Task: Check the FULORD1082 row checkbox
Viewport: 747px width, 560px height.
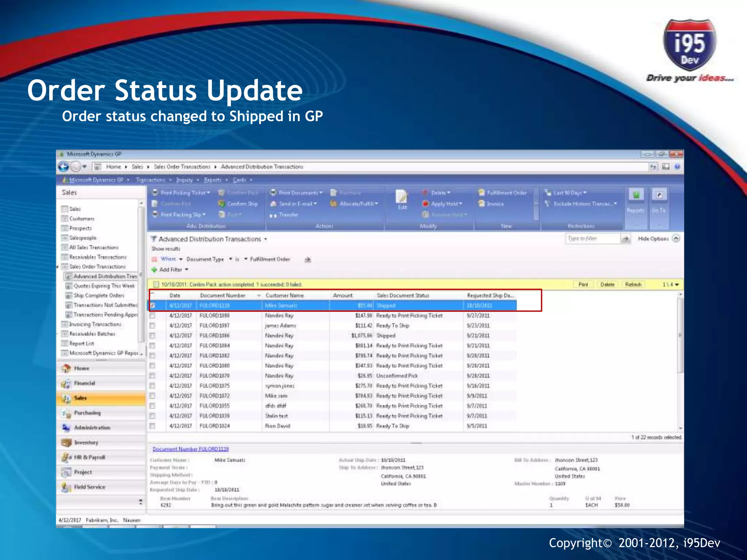Action: click(152, 356)
